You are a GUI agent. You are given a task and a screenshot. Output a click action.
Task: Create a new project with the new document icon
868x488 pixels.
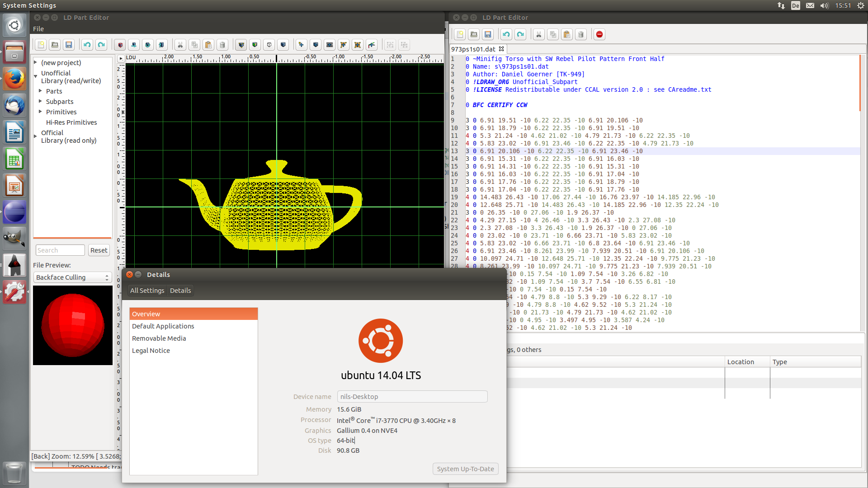coord(41,45)
